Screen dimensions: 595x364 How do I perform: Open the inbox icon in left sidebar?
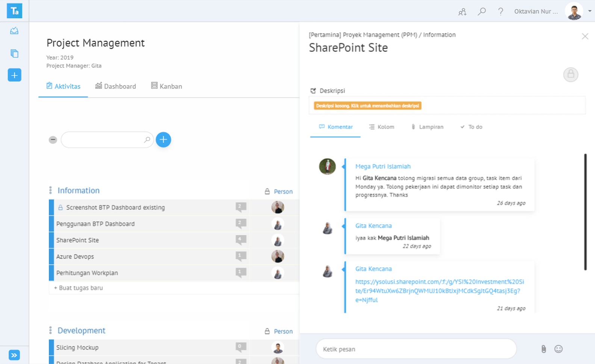pyautogui.click(x=14, y=31)
